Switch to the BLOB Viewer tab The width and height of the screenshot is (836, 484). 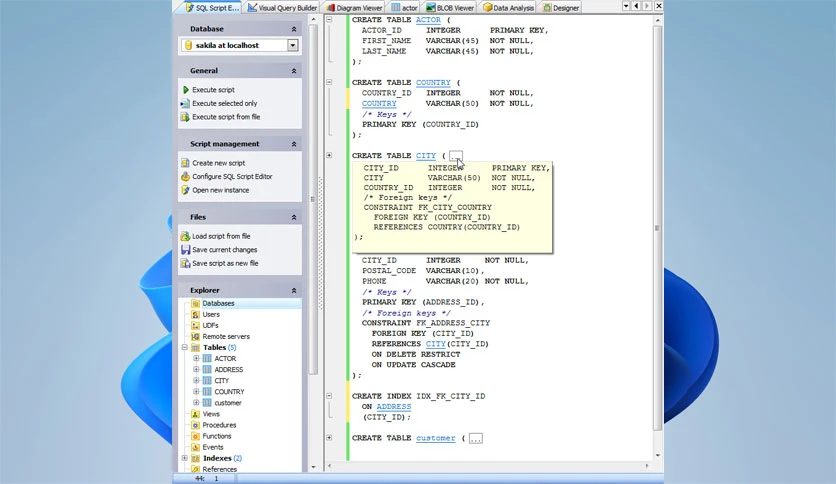coord(450,7)
